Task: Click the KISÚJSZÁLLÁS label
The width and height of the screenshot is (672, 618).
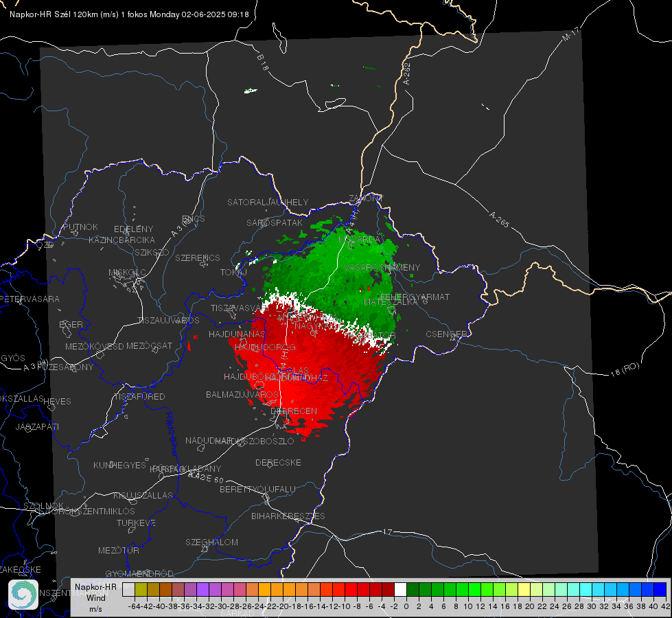Action: (143, 495)
